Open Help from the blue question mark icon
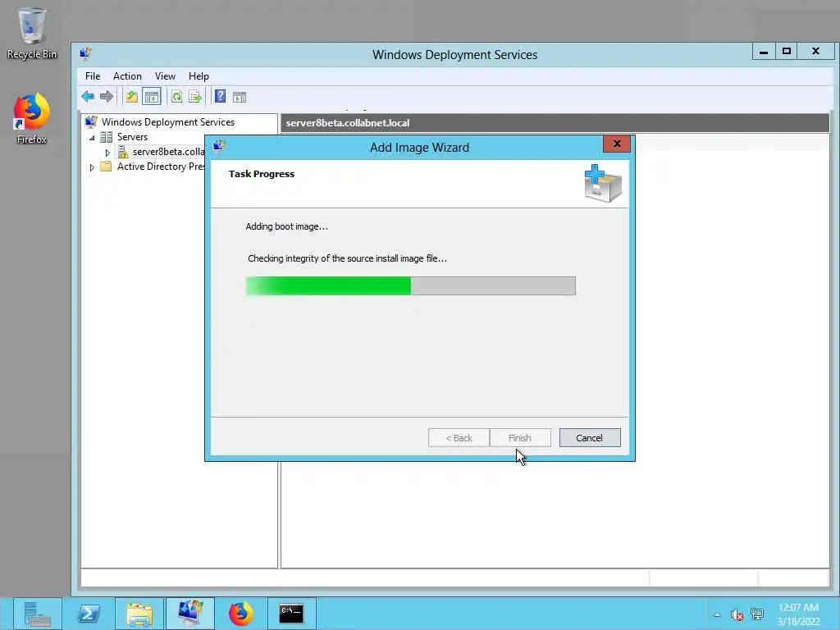 tap(220, 97)
